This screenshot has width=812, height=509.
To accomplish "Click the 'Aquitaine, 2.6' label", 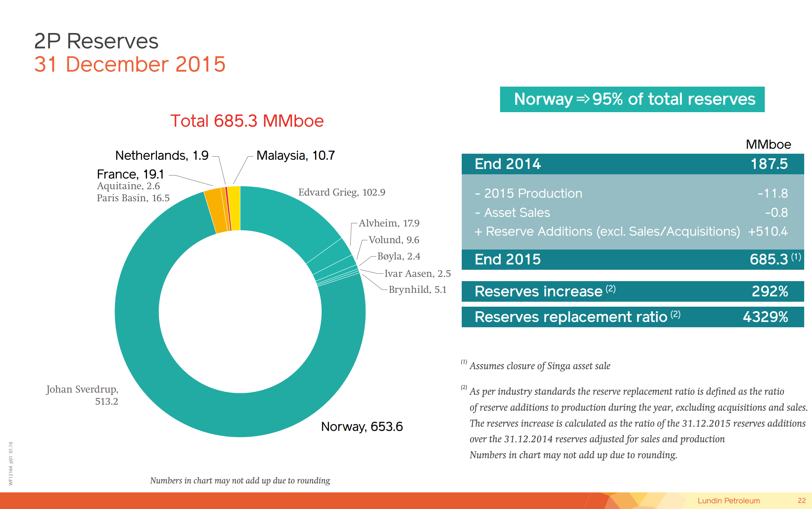I will pyautogui.click(x=128, y=186).
